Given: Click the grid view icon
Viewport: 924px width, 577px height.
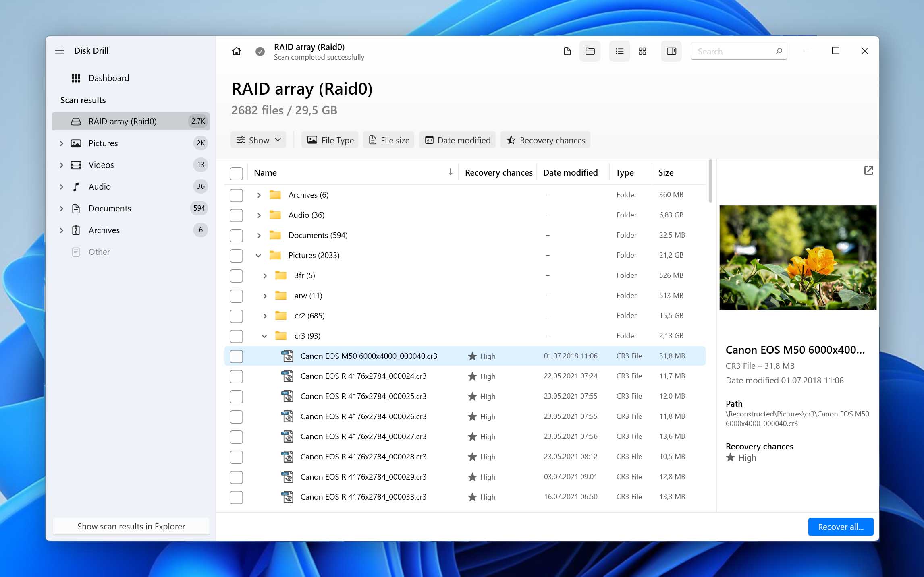Looking at the screenshot, I should pyautogui.click(x=643, y=50).
